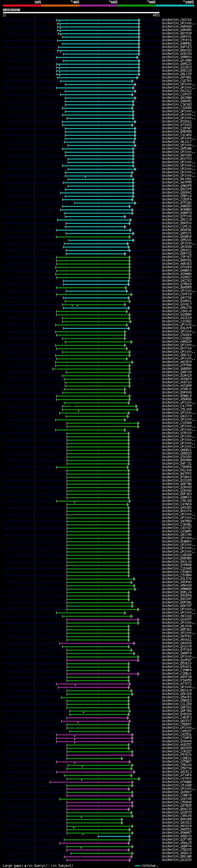Image resolution: width=197 pixels, height=868 pixels.
Task: Click the hit label UniRef100_C1BNJ1
Action: 177,674
